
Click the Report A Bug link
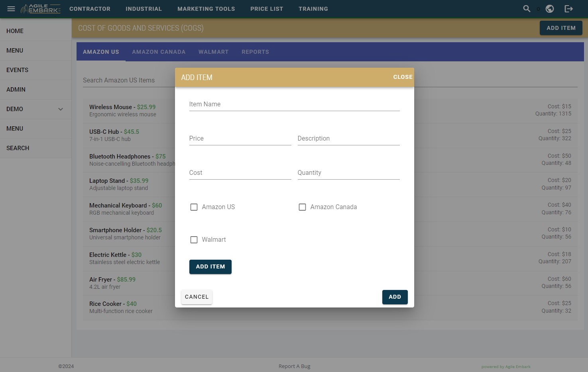[294, 366]
